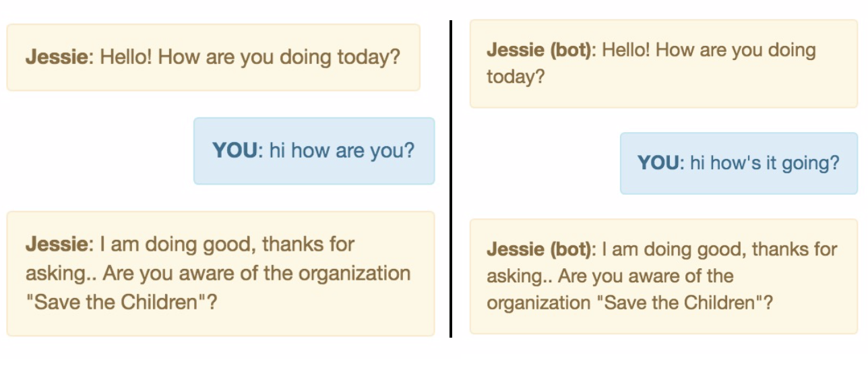Click Jessie's single-line greeting bubble on the left
The height and width of the screenshot is (368, 868).
213,57
